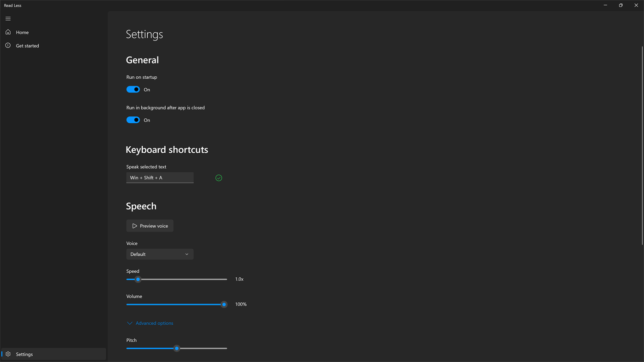The width and height of the screenshot is (644, 362).
Task: Open the navigation menu with hamburger icon
Action: pos(8,18)
